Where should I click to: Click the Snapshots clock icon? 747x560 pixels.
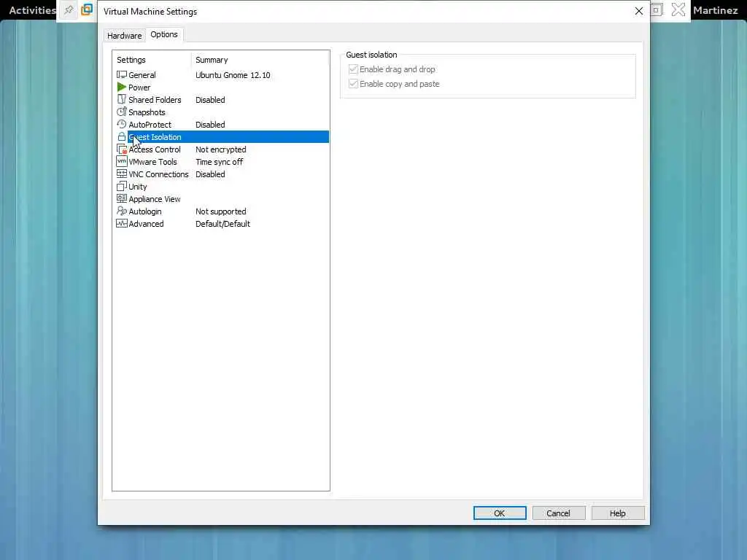(122, 112)
